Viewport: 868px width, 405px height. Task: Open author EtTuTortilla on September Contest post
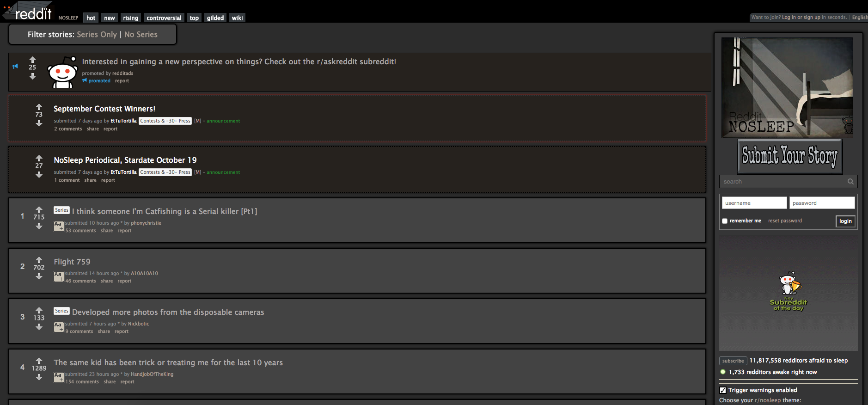click(123, 121)
